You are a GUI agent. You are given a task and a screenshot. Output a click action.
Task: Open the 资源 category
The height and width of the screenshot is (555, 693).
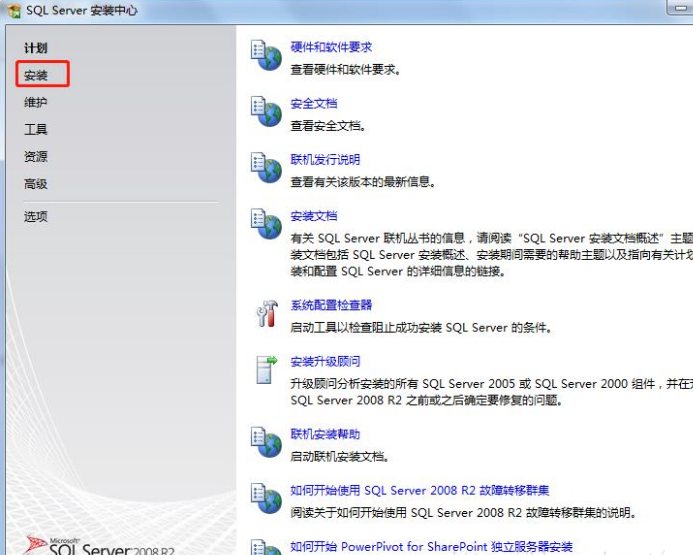[x=36, y=156]
